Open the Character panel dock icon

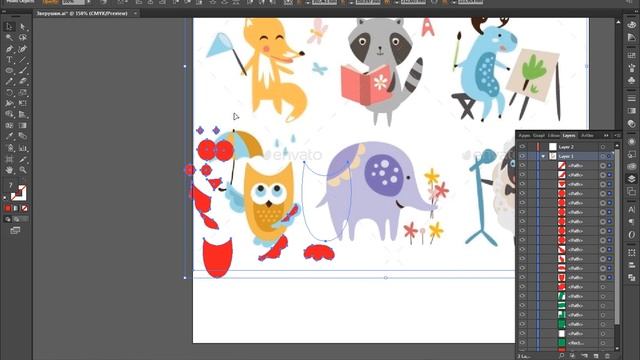[x=631, y=209]
